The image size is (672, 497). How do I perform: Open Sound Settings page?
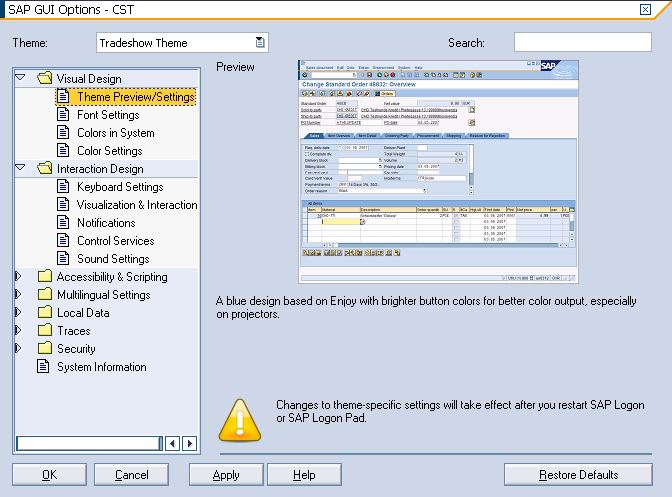pyautogui.click(x=113, y=259)
